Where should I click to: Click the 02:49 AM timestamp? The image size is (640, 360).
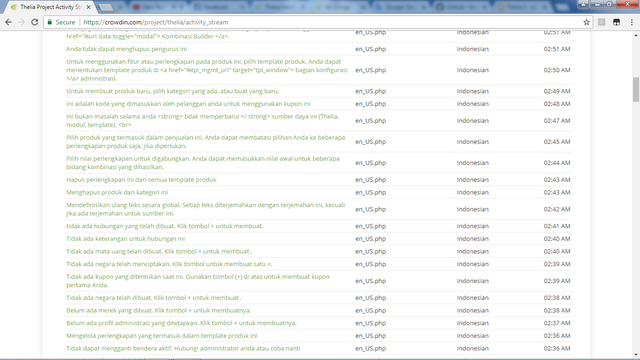(557, 91)
